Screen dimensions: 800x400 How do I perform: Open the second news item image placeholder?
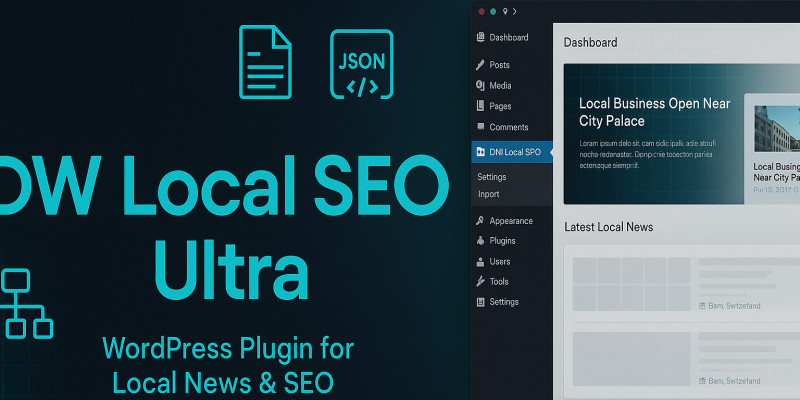coord(631,359)
